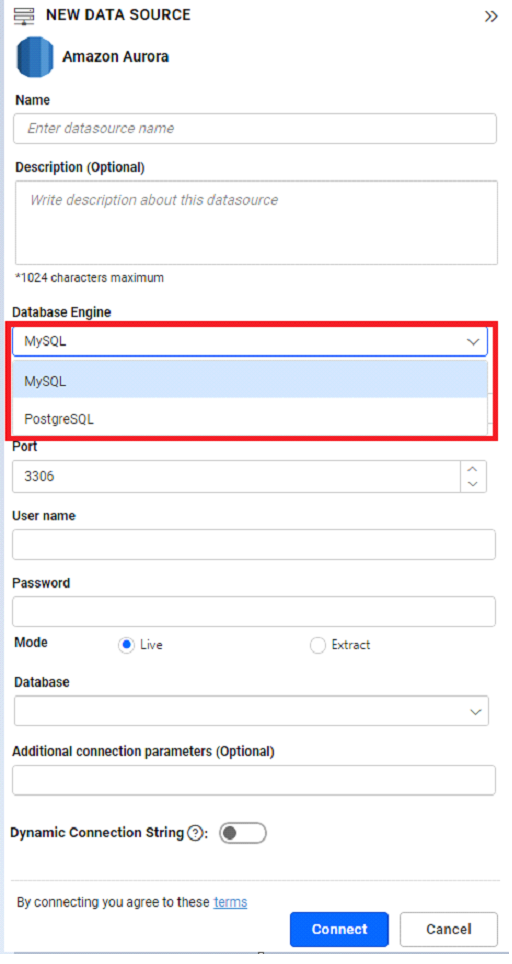Collapse the panel with the double chevron icon

tap(490, 17)
